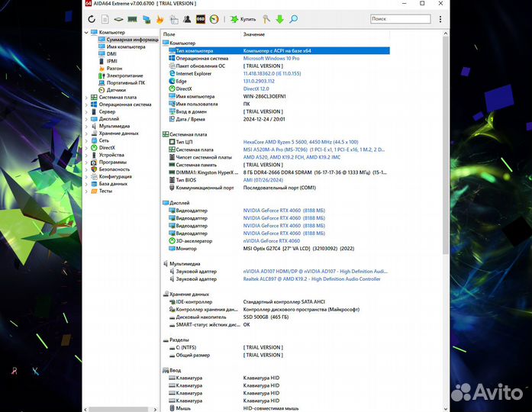
Task: Launch the disk benchmark toolbar icon
Action: (119, 19)
